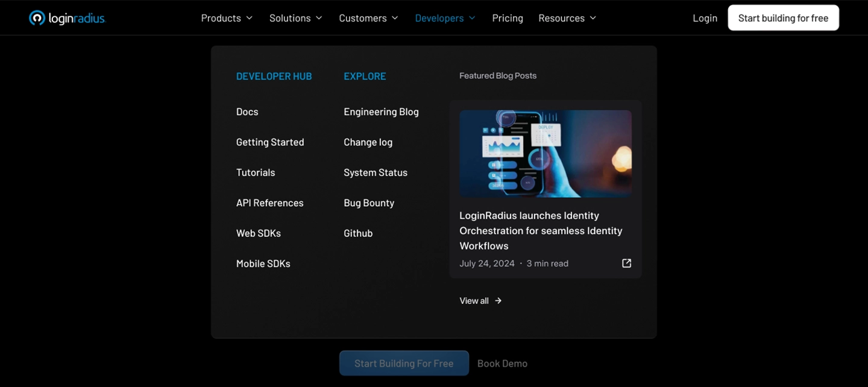Click the Login link
The height and width of the screenshot is (387, 868).
705,17
